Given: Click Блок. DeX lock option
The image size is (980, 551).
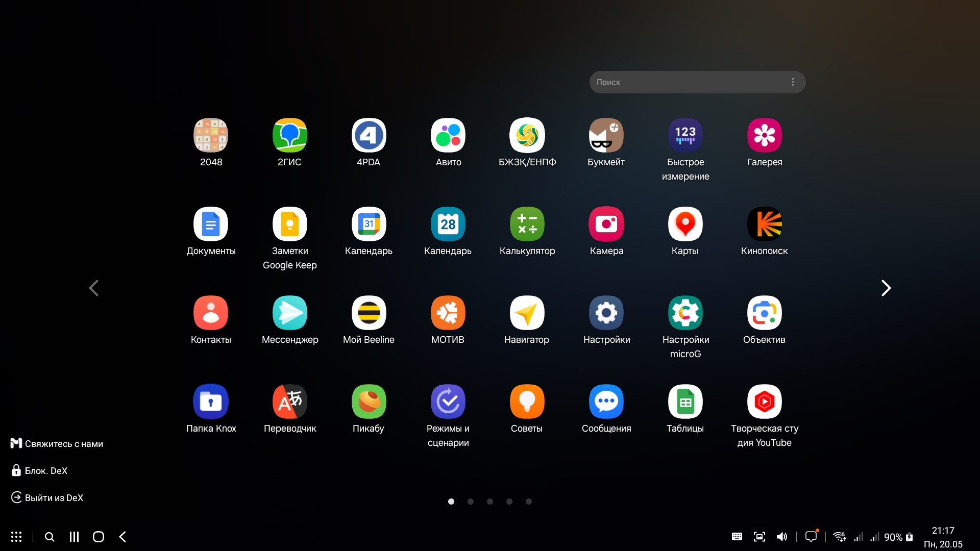Looking at the screenshot, I should pyautogui.click(x=39, y=471).
